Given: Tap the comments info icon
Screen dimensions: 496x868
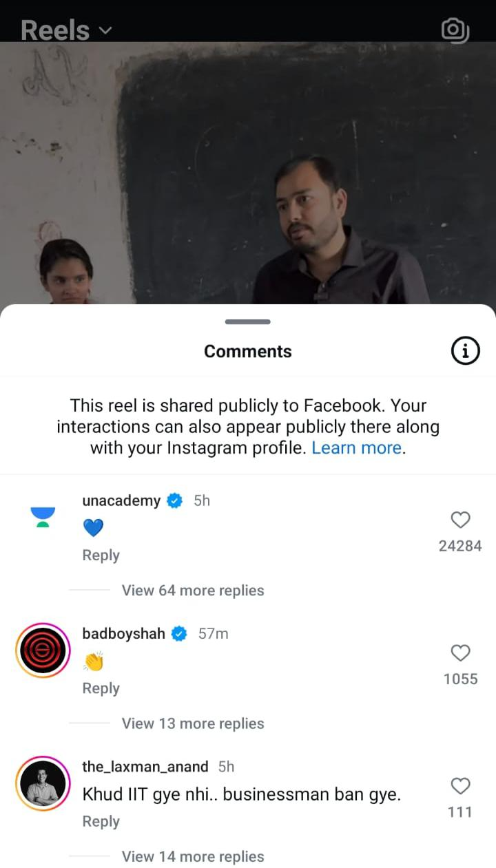Looking at the screenshot, I should [465, 352].
